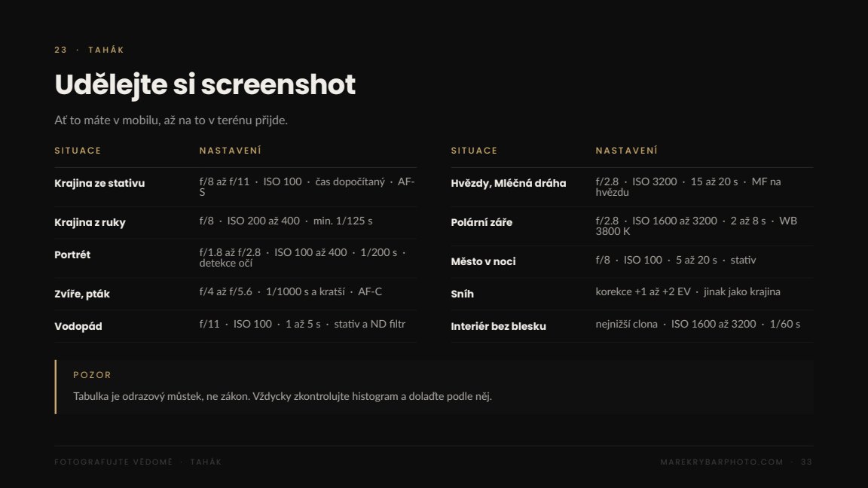Click the "Vodopád" situation label
The width and height of the screenshot is (868, 488).
[x=78, y=326]
